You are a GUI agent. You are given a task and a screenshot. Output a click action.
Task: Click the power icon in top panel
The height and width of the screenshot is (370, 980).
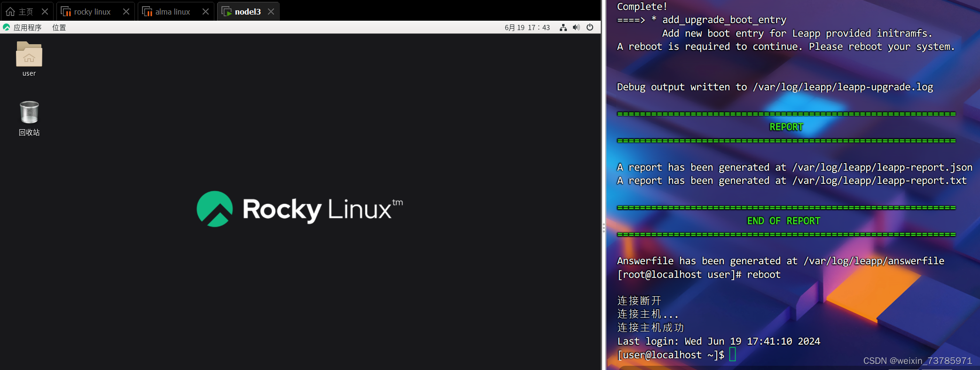(x=590, y=28)
